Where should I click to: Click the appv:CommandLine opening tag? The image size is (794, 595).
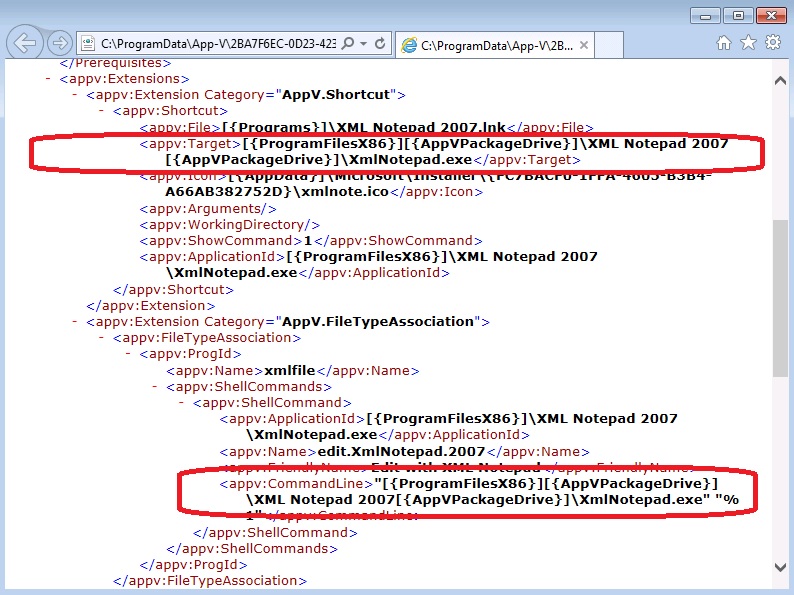[296, 484]
